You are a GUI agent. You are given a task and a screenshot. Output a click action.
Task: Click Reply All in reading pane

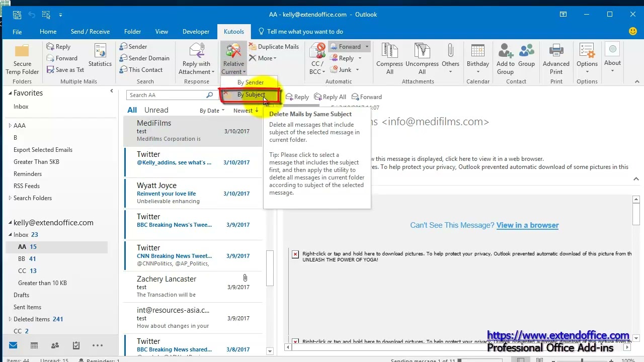330,97
